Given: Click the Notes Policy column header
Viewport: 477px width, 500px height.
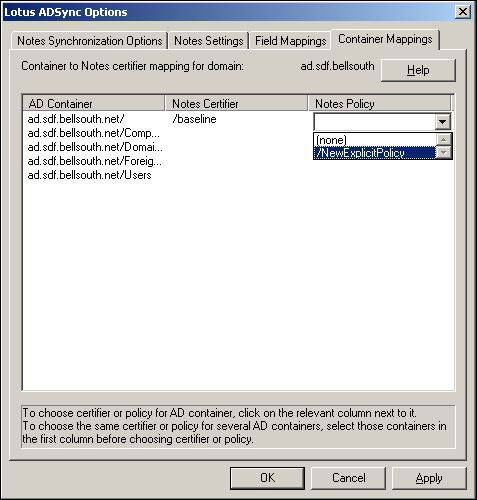Looking at the screenshot, I should coord(379,104).
